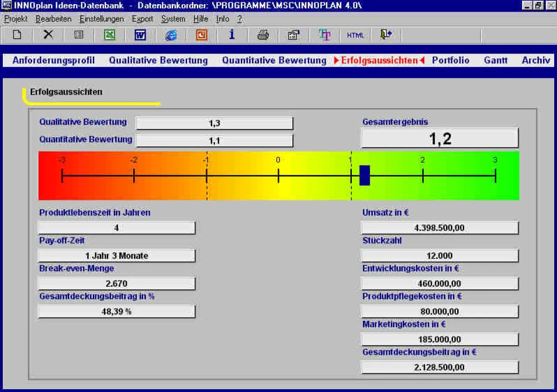Open the Einstellungen menu
Screen dimensions: 557x392
pyautogui.click(x=101, y=19)
